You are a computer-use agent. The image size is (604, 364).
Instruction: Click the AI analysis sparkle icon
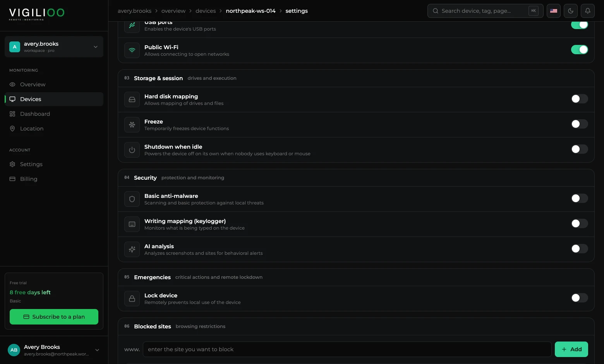pyautogui.click(x=132, y=249)
